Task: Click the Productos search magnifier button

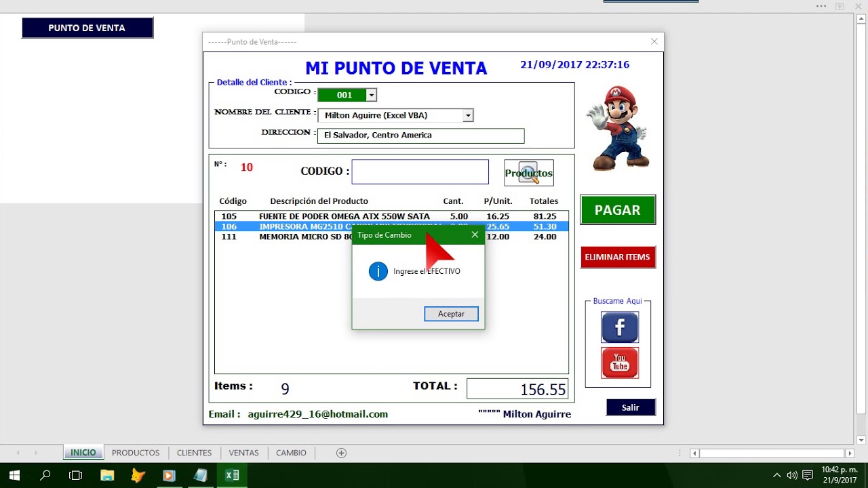Action: tap(529, 173)
